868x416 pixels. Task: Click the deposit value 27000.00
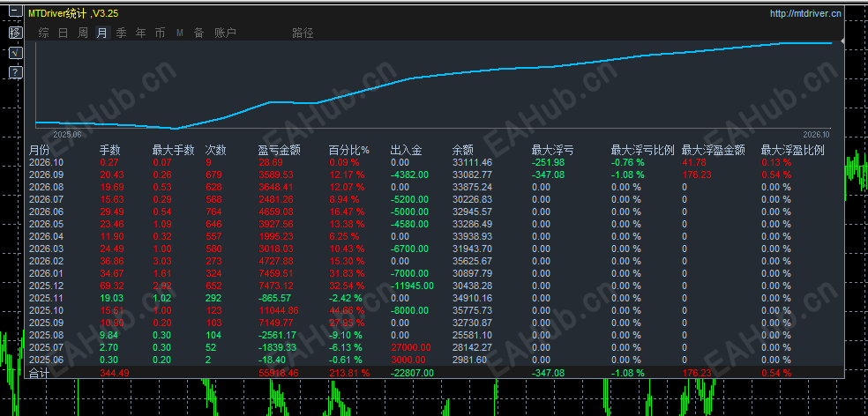tap(410, 347)
